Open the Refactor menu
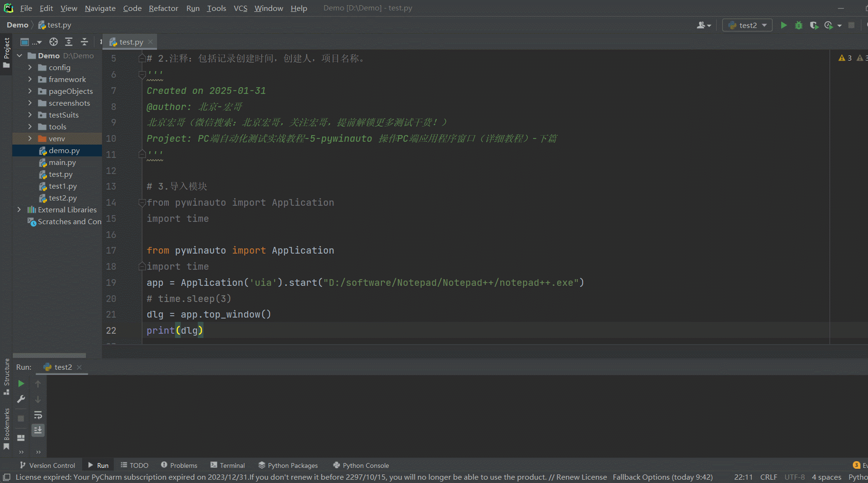Screen dimensions: 868x483 point(163,8)
